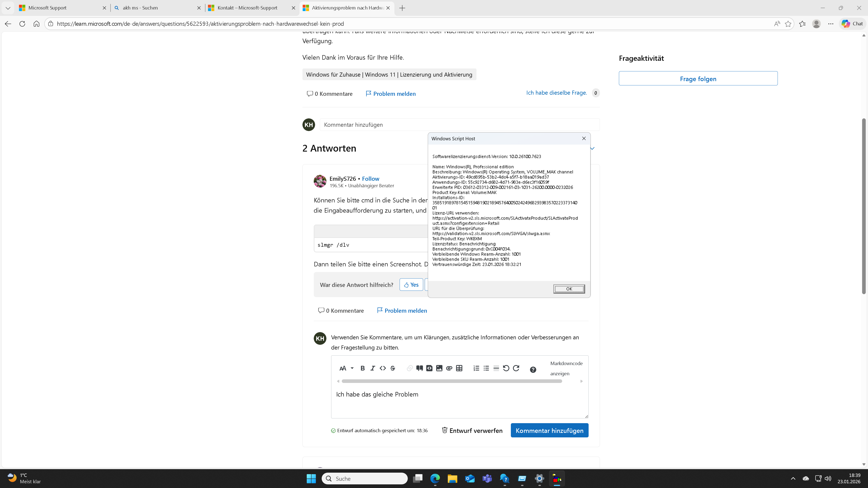View site information lock icon

point(51,23)
